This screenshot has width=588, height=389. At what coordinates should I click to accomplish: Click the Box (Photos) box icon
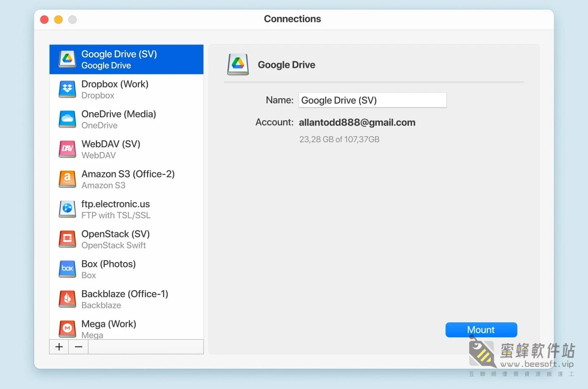(x=67, y=269)
